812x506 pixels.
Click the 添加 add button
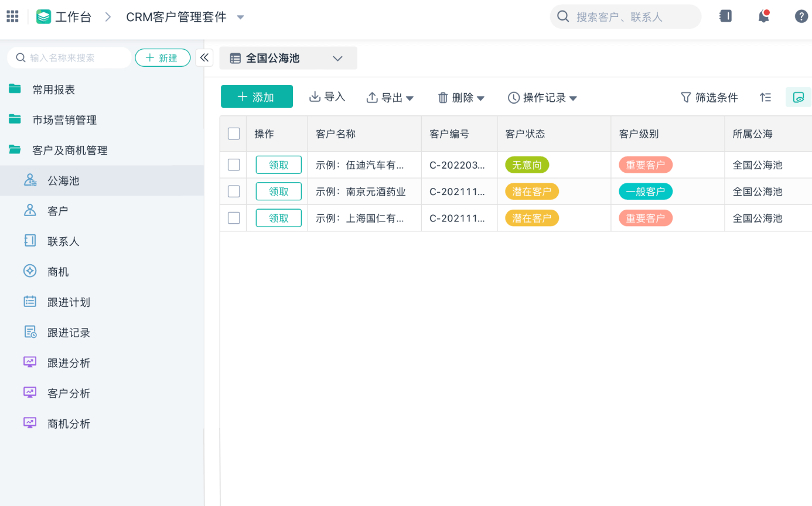(x=257, y=97)
